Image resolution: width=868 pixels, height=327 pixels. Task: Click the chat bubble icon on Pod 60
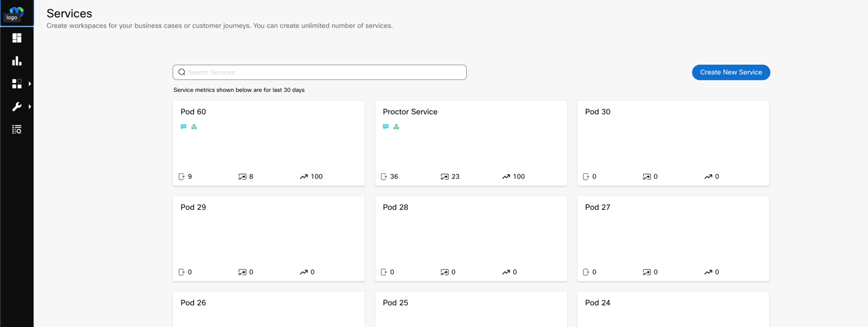point(184,127)
